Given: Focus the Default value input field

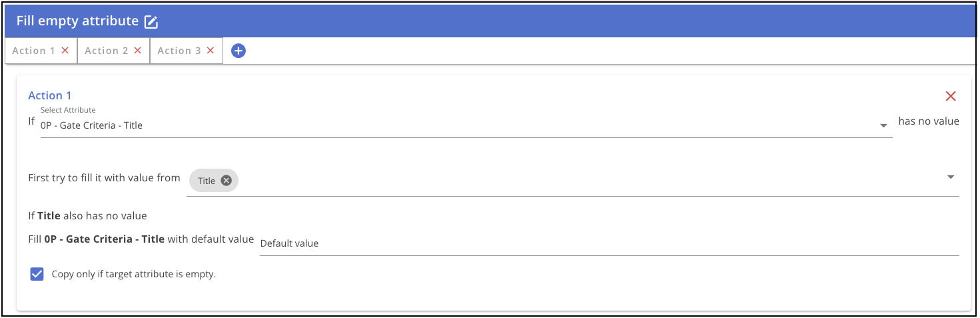Looking at the screenshot, I should (x=609, y=243).
